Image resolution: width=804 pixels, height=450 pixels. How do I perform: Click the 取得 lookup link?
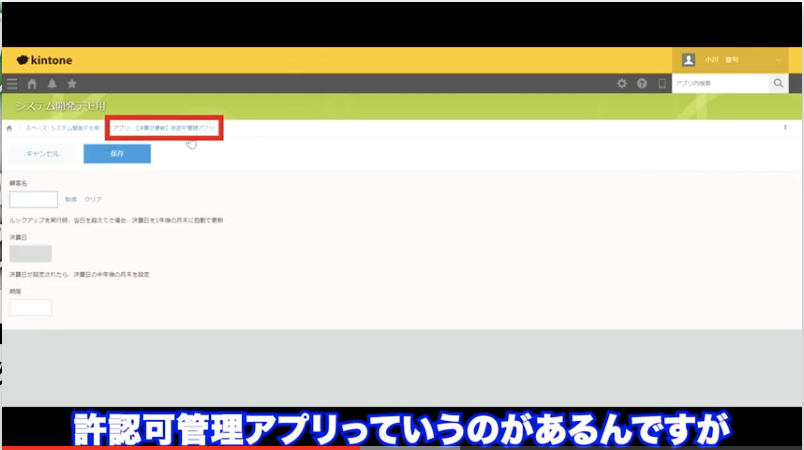point(70,199)
